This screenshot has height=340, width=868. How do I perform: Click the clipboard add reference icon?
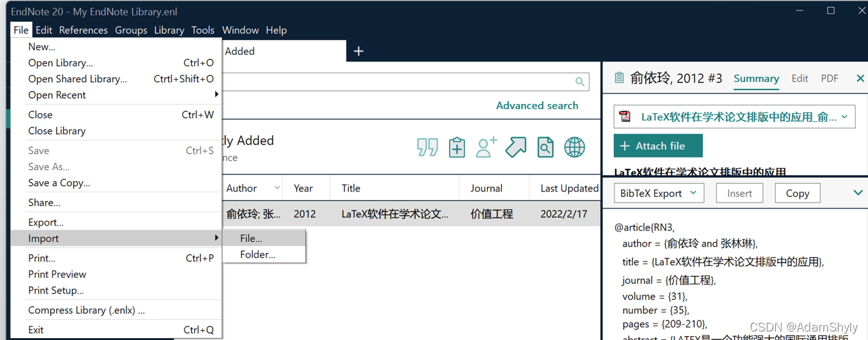pyautogui.click(x=457, y=147)
